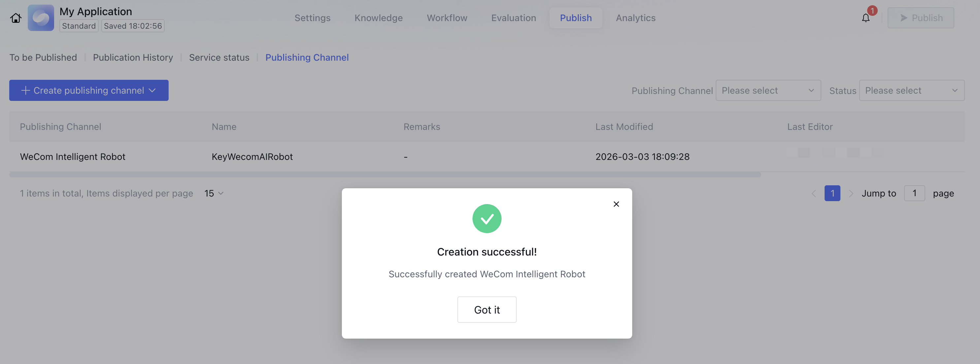Open the Publishing Channel filter dropdown
980x364 pixels.
[768, 90]
